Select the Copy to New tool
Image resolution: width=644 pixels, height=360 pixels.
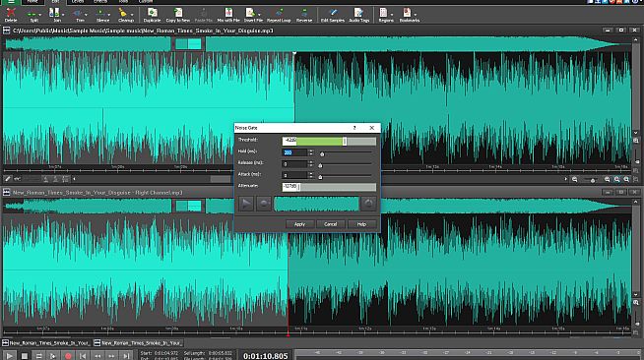pos(178,15)
